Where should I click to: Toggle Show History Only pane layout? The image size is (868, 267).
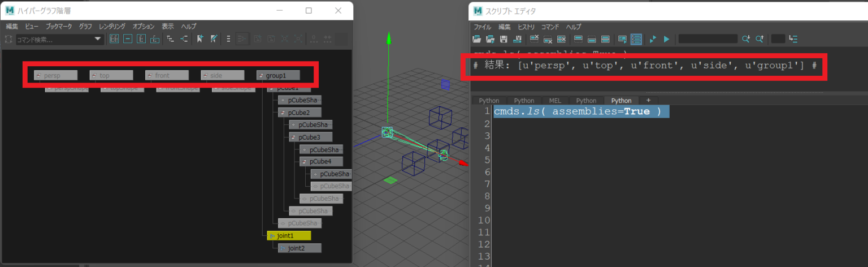[578, 39]
